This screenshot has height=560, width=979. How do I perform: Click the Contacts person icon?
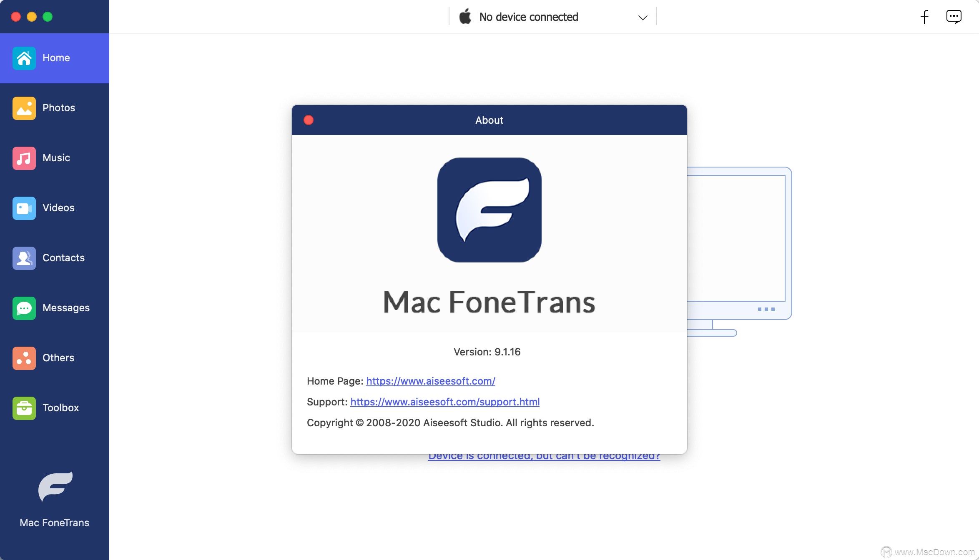pos(24,258)
